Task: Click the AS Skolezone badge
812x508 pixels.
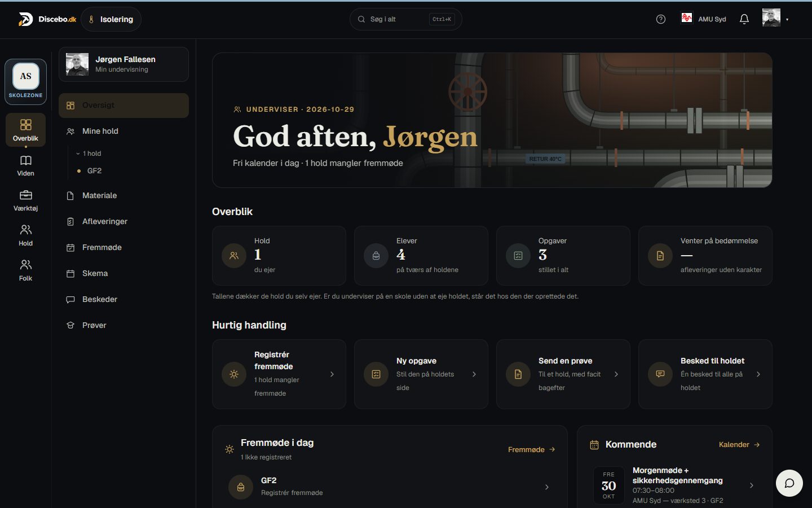Action: click(25, 82)
